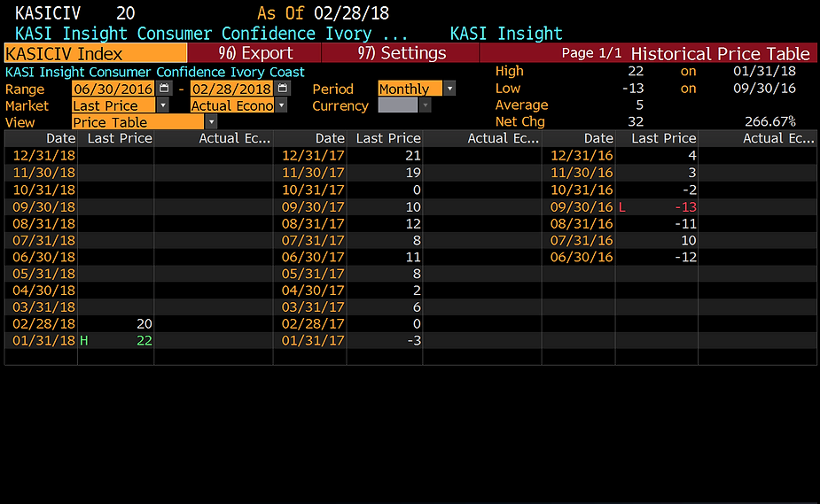Open the Actual Econo dropdown arrow
The image size is (820, 504).
[281, 105]
